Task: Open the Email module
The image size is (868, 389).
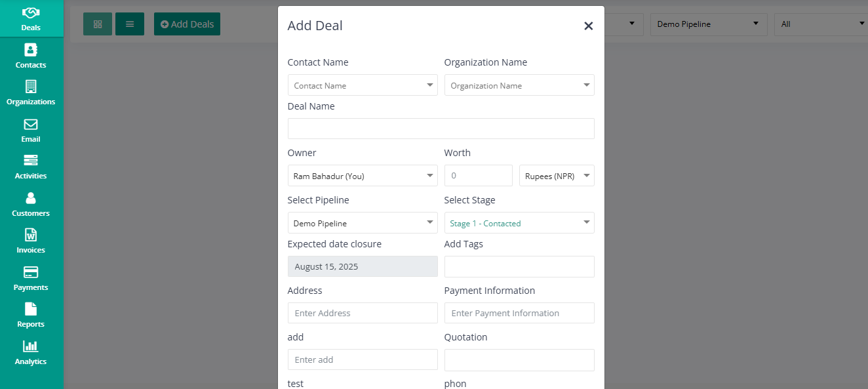Action: (x=30, y=129)
